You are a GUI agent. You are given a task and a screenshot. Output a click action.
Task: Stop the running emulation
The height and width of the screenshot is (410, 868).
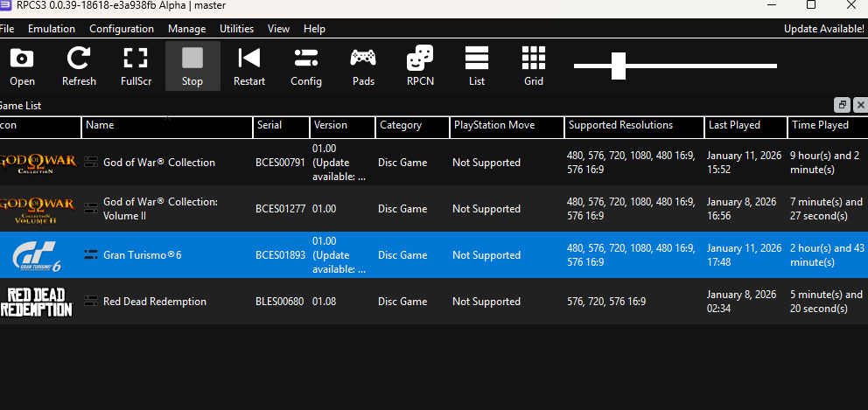192,66
